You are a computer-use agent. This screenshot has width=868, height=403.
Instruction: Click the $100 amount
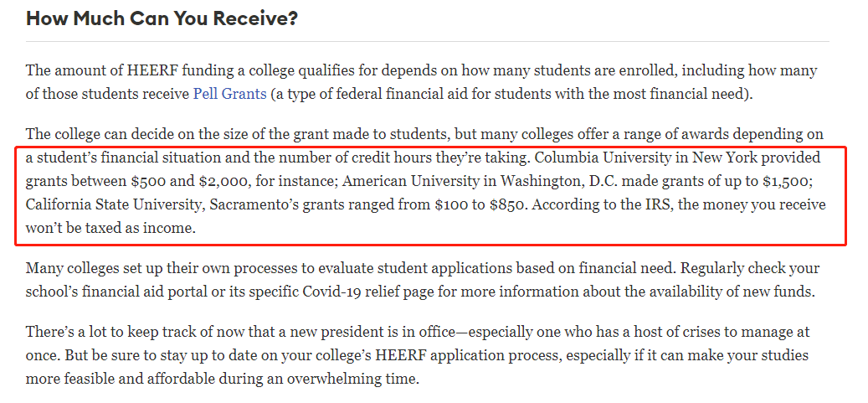(452, 205)
